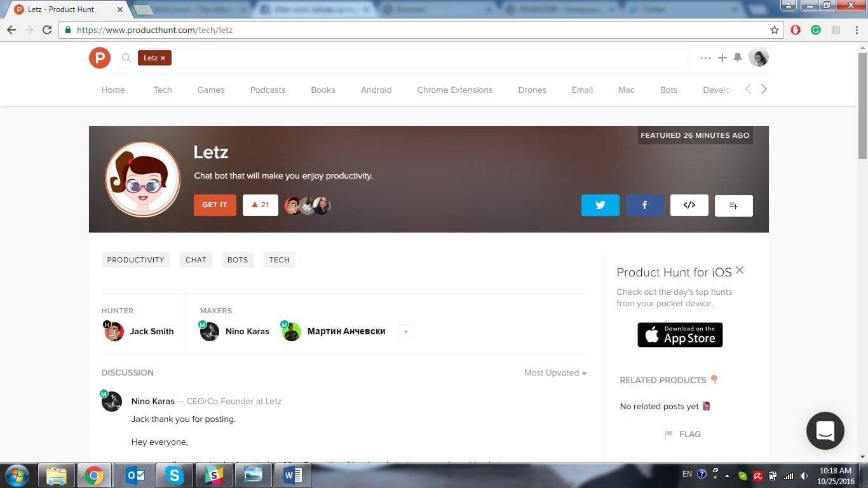Open Jack Smith's hunter profile
The image size is (868, 488).
click(151, 331)
